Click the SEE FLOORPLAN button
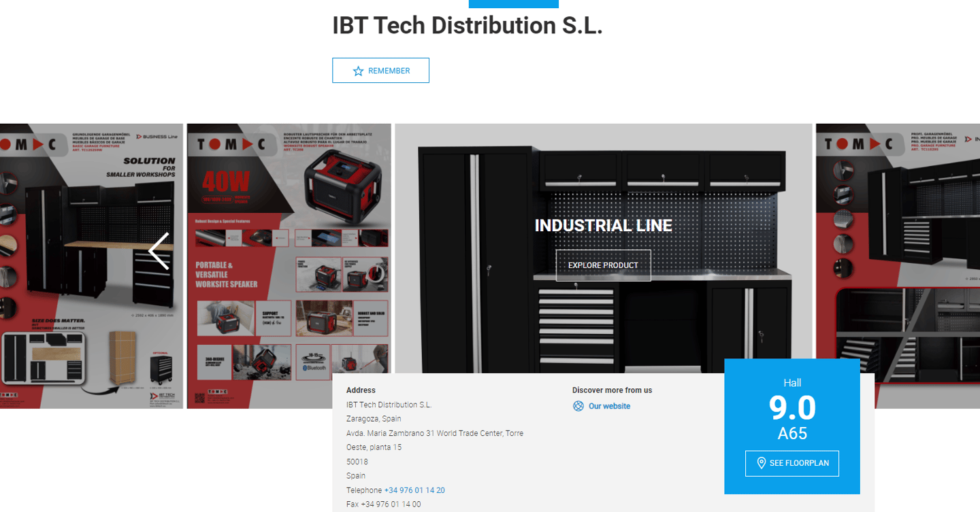 point(792,463)
